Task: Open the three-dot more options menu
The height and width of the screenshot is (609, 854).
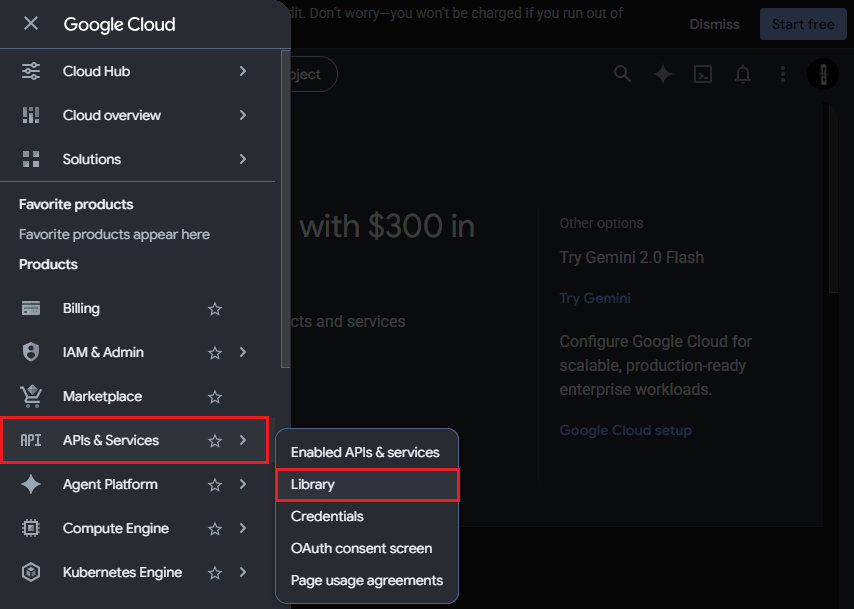Action: [x=783, y=74]
